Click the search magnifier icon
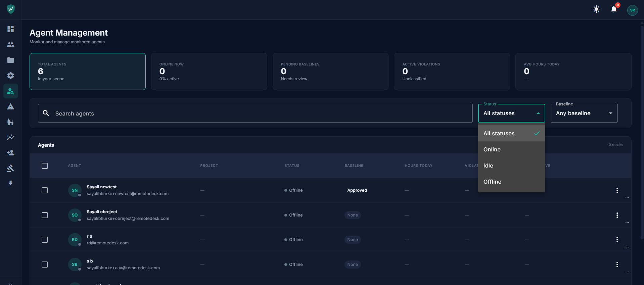The image size is (644, 285). [46, 113]
